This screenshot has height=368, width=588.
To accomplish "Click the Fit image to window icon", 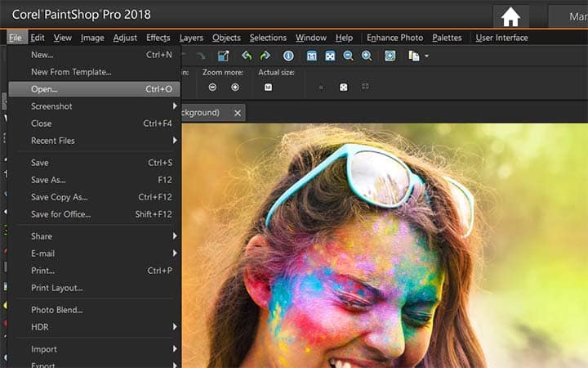I will click(x=330, y=56).
